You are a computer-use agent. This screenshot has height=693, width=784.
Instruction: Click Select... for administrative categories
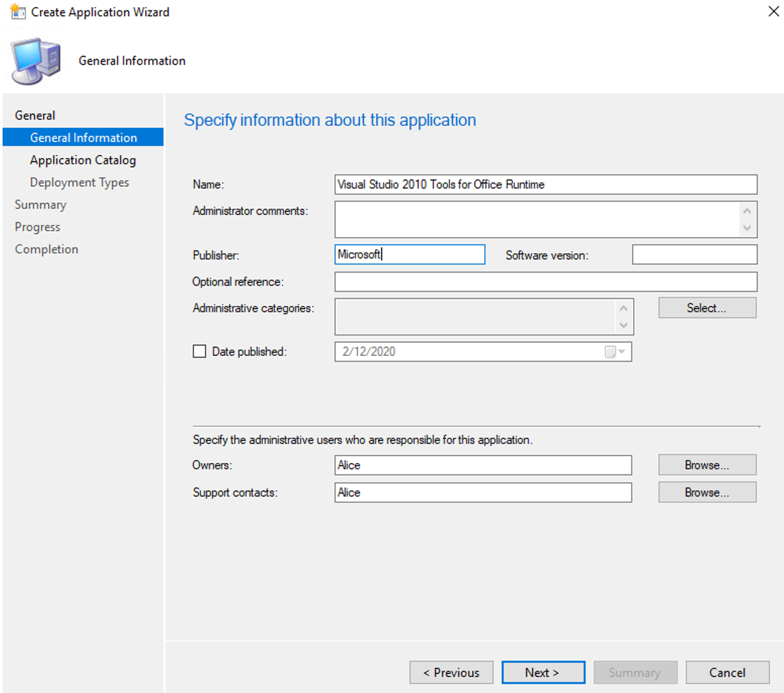coord(707,308)
